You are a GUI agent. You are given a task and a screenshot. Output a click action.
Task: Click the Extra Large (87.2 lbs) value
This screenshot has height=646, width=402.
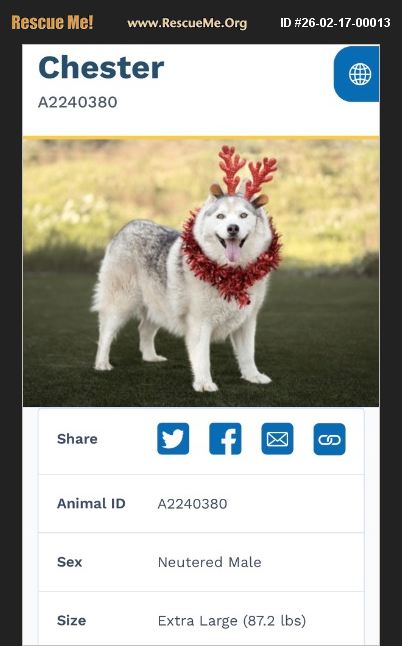[232, 620]
